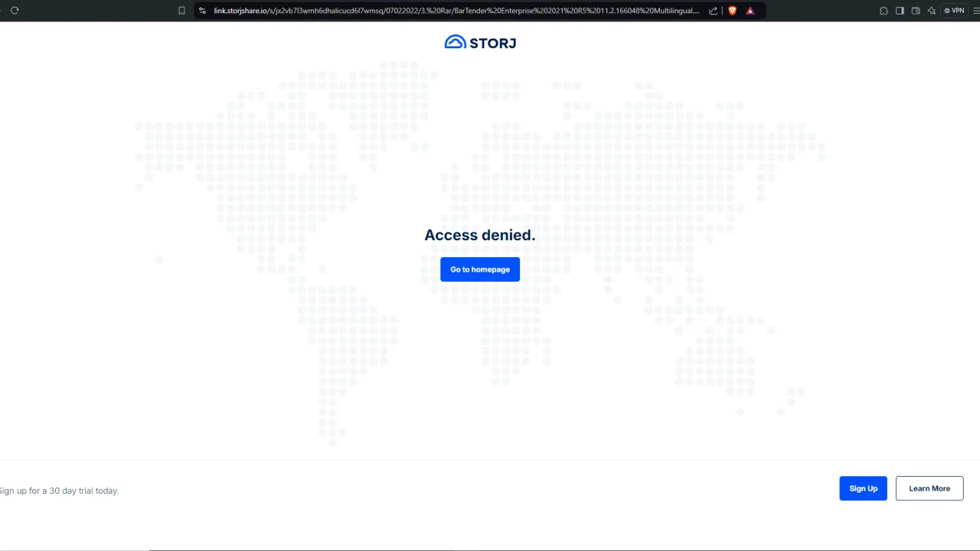Click the Sign Up button
Viewport: 980px width, 551px height.
(863, 488)
